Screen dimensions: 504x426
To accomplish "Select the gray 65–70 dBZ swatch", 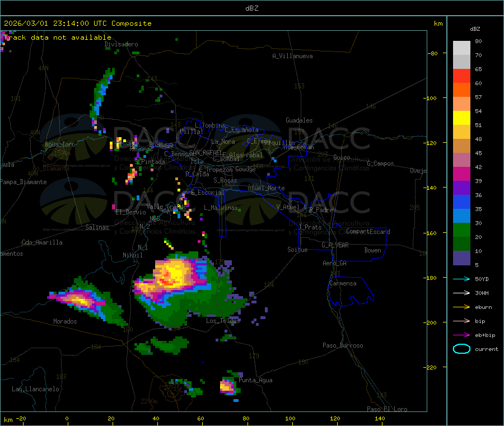I will (461, 62).
